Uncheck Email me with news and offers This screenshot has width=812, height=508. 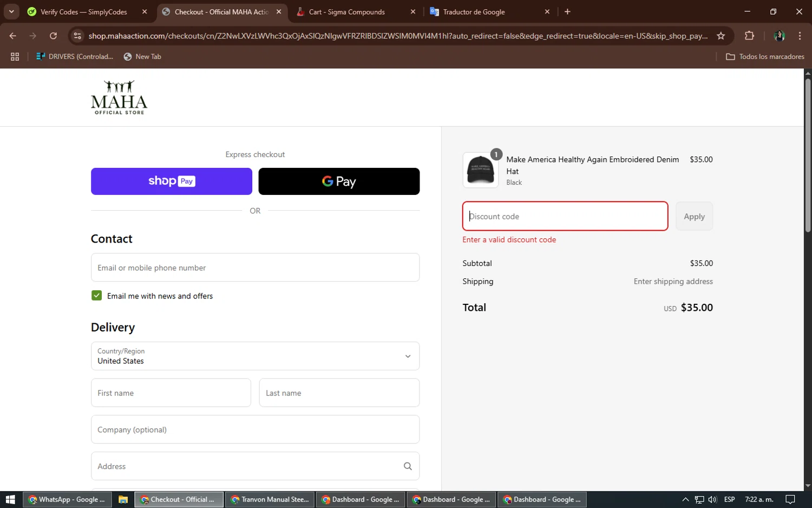[x=97, y=296]
